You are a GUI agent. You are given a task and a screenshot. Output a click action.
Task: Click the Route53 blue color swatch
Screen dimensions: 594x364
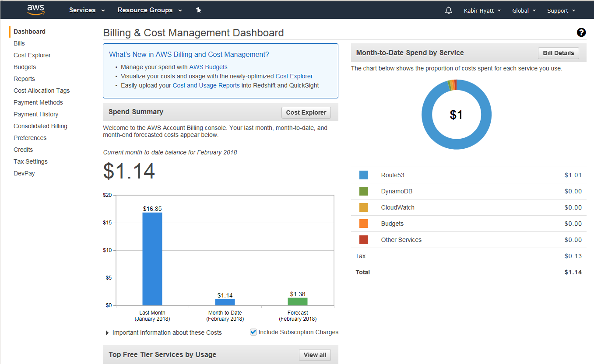(364, 175)
